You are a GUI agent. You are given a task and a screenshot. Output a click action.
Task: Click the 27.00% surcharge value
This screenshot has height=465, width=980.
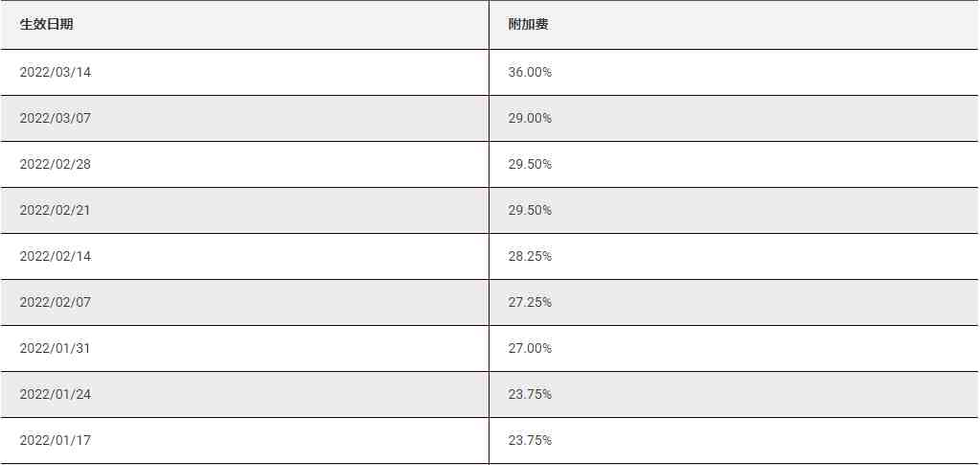pos(530,349)
